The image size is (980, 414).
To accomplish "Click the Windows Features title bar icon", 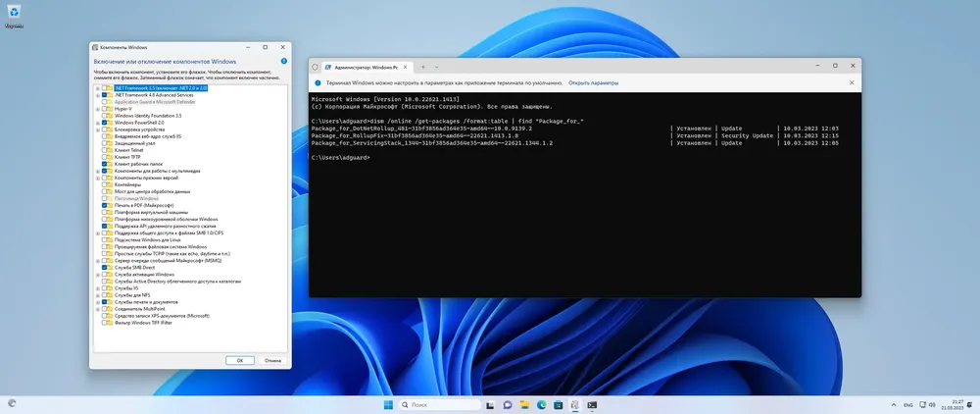I will (x=95, y=47).
